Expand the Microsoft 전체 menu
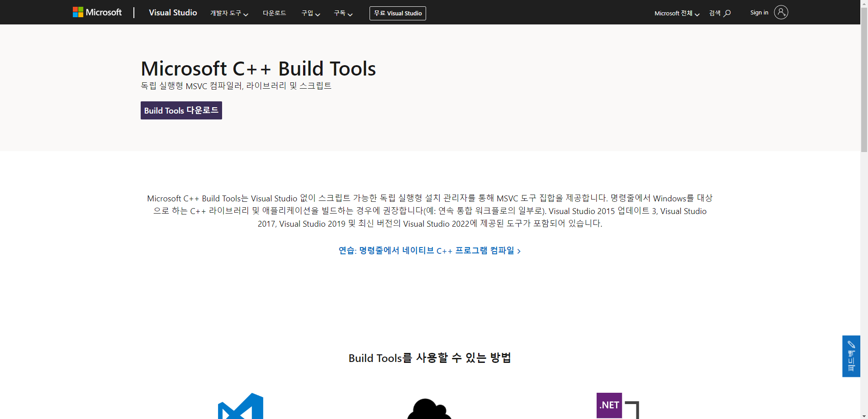This screenshot has height=419, width=868. [677, 13]
